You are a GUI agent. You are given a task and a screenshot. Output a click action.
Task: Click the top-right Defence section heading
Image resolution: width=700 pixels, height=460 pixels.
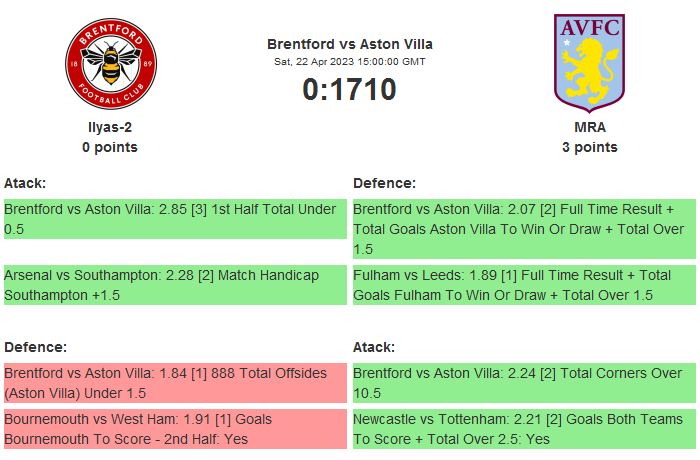coord(384,183)
